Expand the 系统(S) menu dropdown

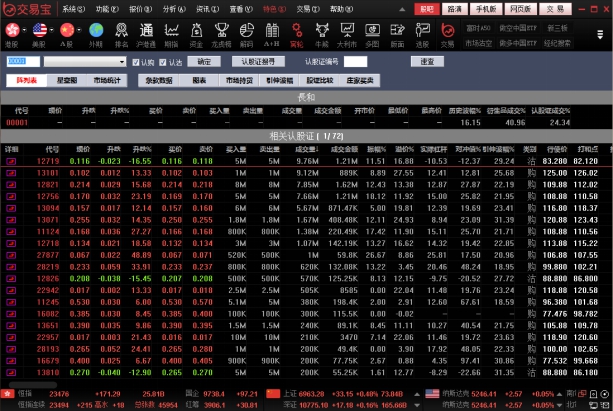click(x=73, y=8)
